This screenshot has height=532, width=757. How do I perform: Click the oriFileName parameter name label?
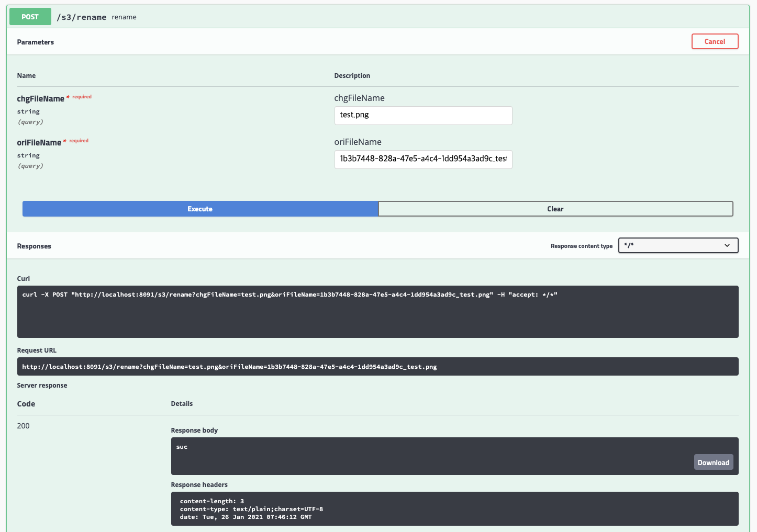[x=39, y=142]
